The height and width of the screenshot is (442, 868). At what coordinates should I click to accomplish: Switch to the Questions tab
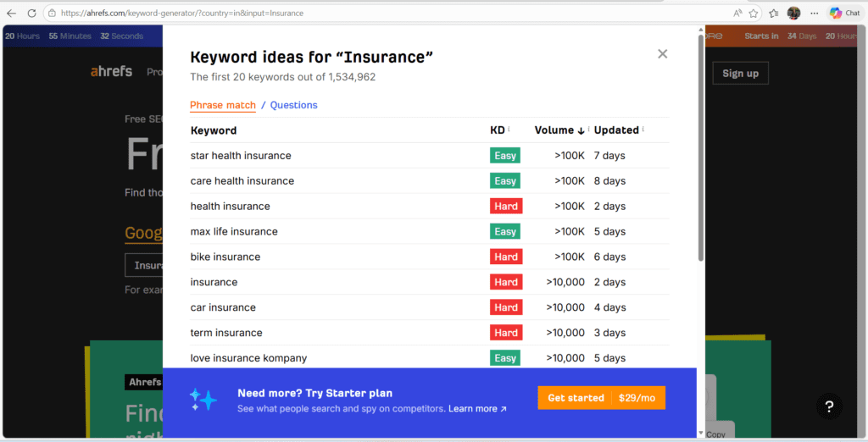(x=293, y=105)
